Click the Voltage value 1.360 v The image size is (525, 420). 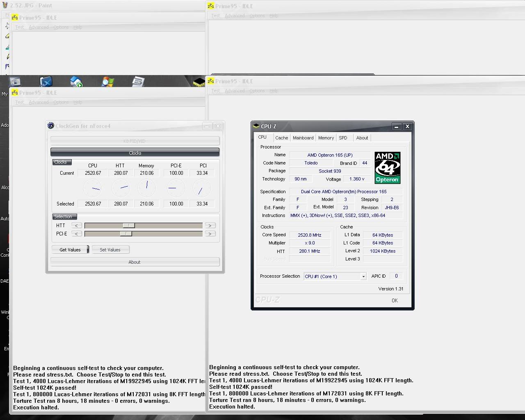click(357, 179)
